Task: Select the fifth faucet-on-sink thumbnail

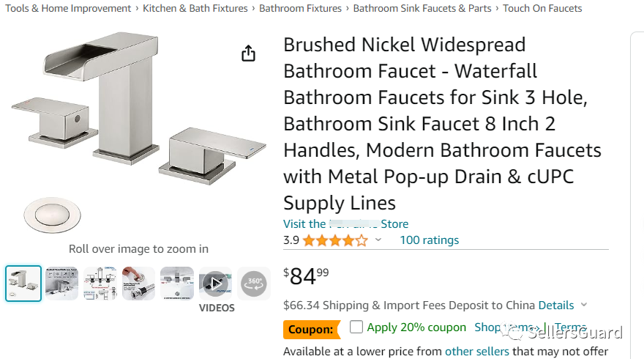Action: pyautogui.click(x=176, y=283)
